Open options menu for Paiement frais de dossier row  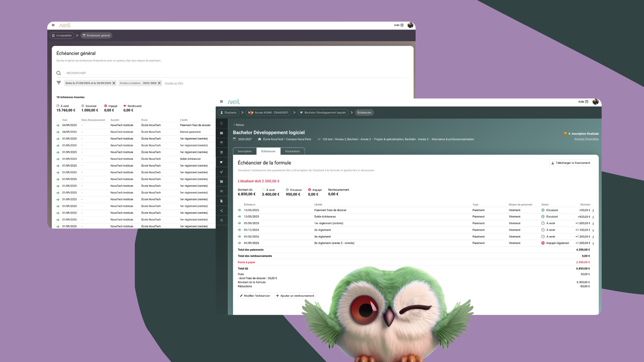[x=593, y=210]
